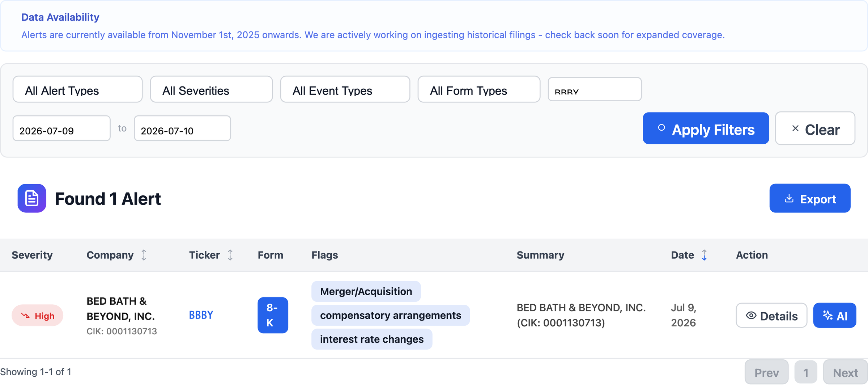
Task: Click the document icon beside Found 1 Alert
Action: (32, 198)
